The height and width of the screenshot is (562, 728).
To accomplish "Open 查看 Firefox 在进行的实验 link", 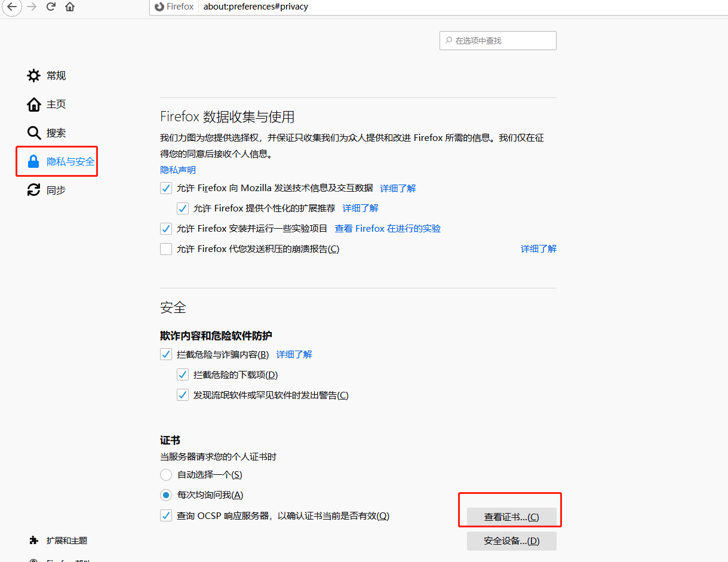I will pyautogui.click(x=388, y=229).
